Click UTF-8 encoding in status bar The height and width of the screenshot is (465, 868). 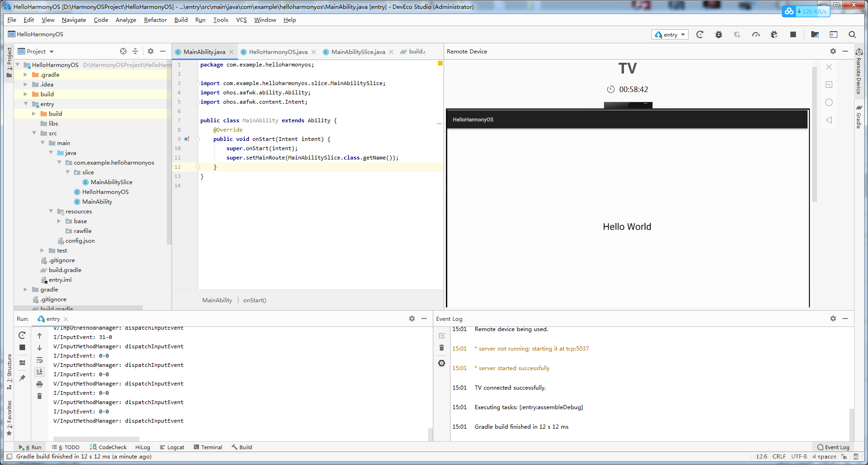click(x=799, y=457)
